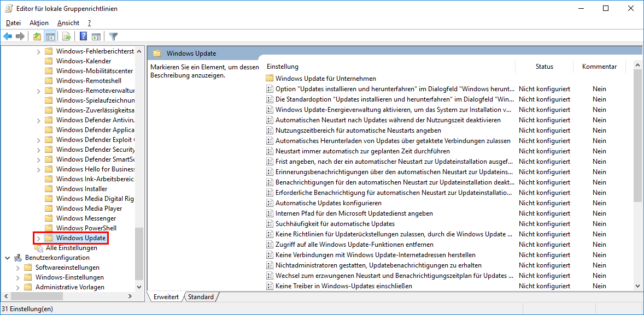Click policy icon of Suchhäufigkeit für automatische Updates
The width and height of the screenshot is (644, 315).
click(x=270, y=223)
